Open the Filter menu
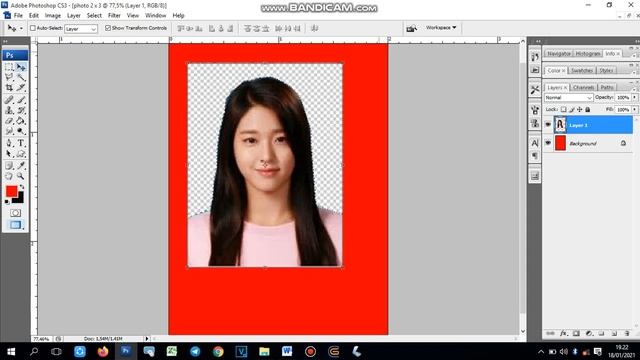Screen dimensions: 640x360 [114, 16]
